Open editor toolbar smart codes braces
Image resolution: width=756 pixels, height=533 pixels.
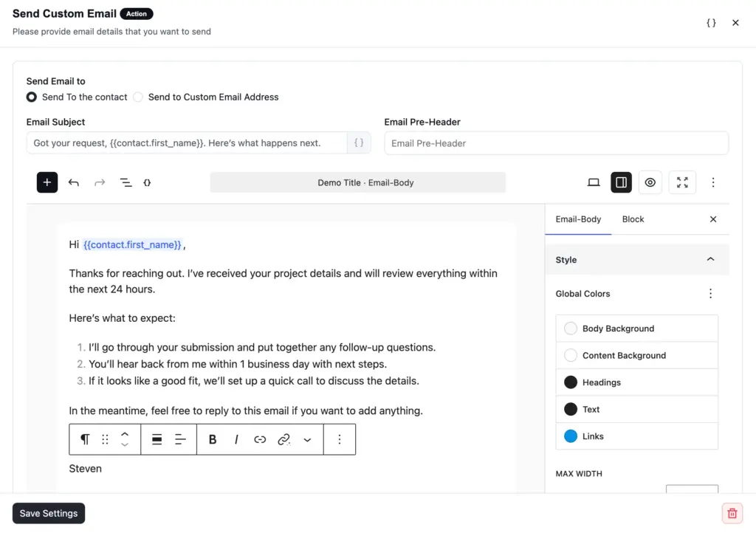click(x=147, y=182)
